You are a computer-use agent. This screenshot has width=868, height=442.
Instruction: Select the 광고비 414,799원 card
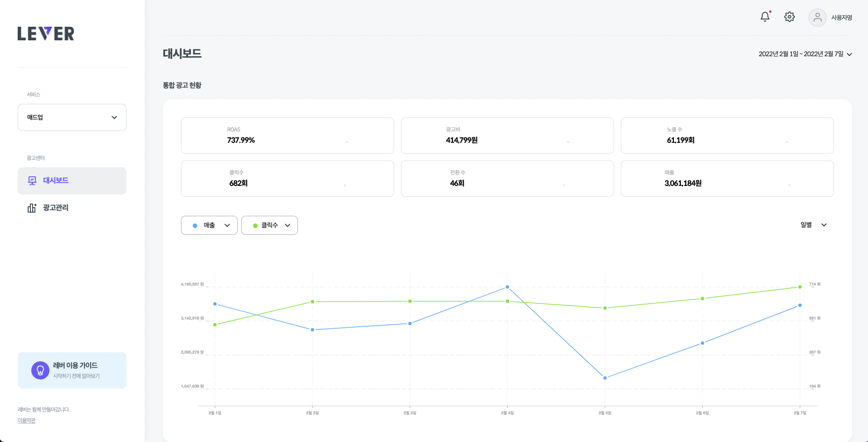[x=507, y=136]
